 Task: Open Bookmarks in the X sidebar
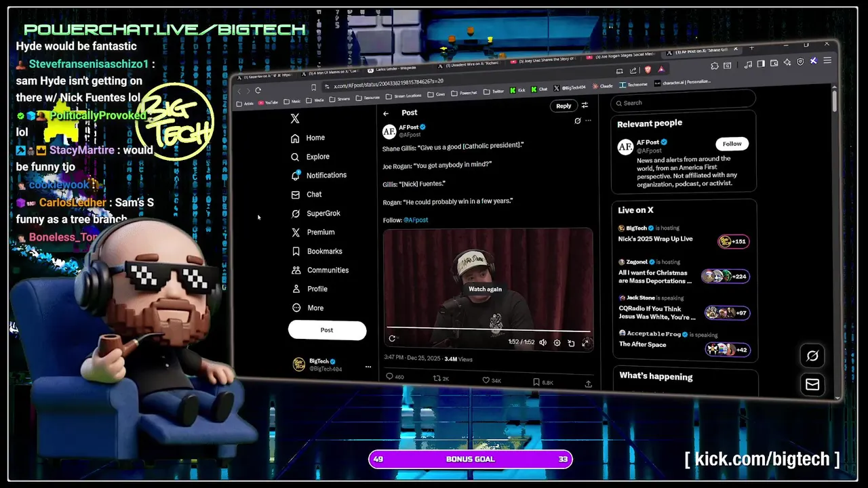coord(316,251)
